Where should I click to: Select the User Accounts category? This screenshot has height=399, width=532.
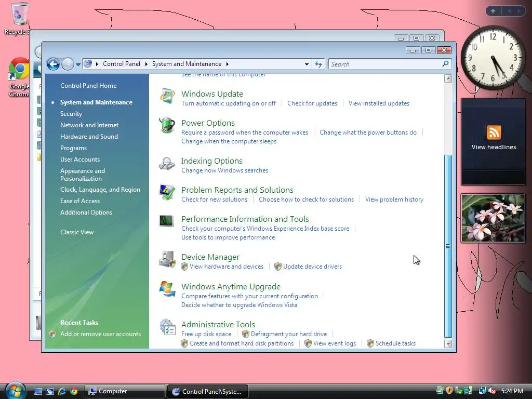tap(79, 159)
